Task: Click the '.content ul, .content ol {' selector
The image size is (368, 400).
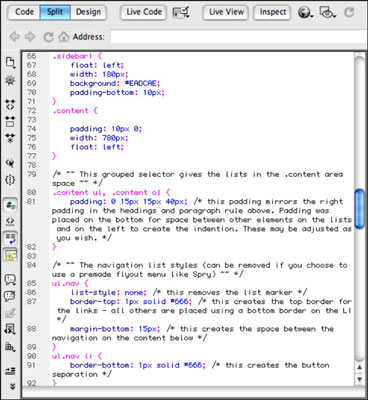Action: (111, 192)
